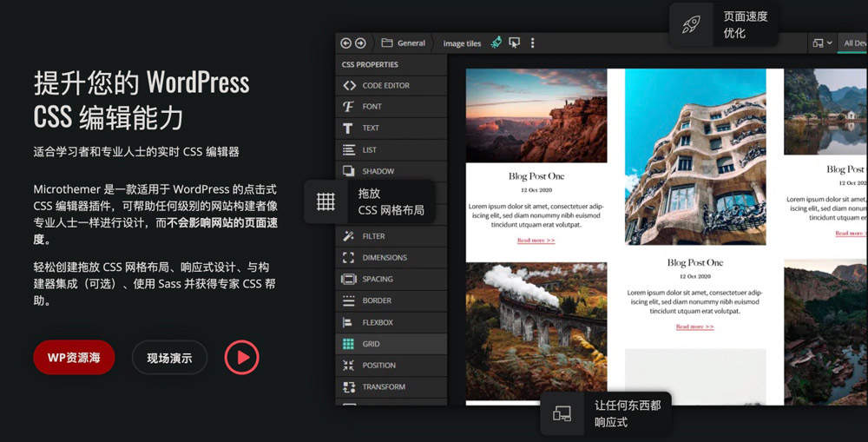Viewport: 868px width, 442px height.
Task: Click the 让任何东西都响应式 callout text
Action: pos(628,413)
